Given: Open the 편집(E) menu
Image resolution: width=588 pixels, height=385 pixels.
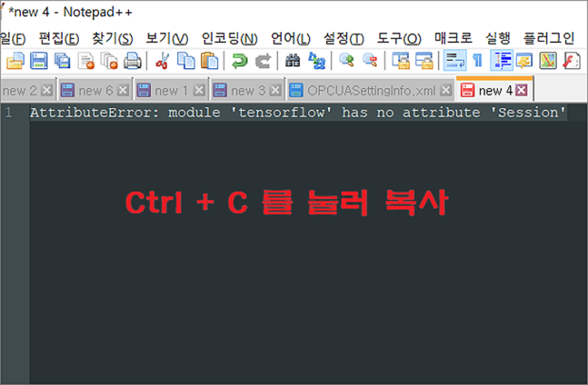Looking at the screenshot, I should click(59, 38).
